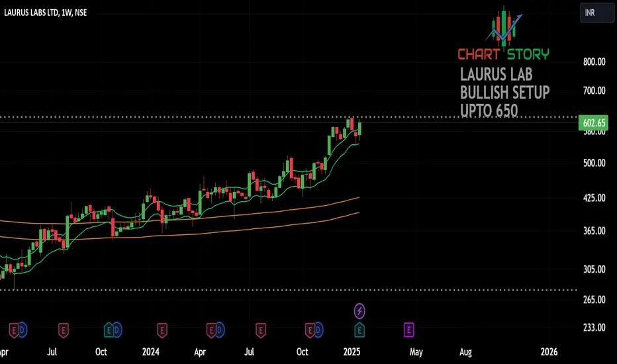Click the teal E earnings marker near Oct 2023

pyautogui.click(x=109, y=330)
